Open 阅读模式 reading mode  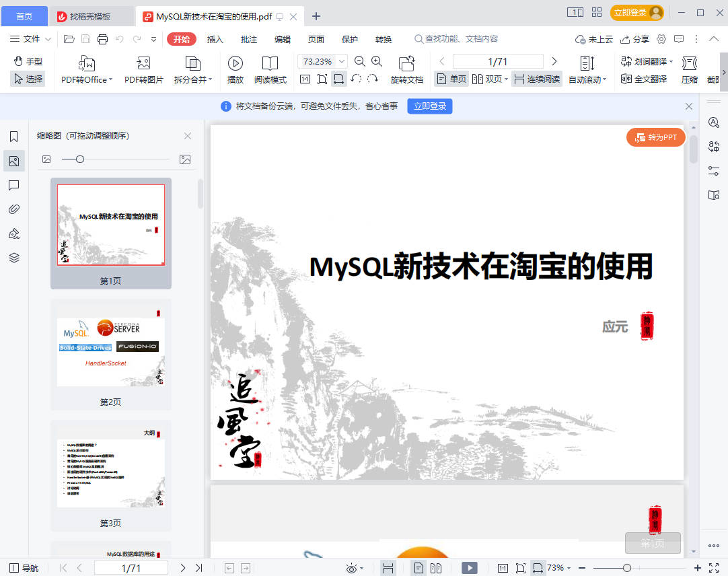coord(270,64)
